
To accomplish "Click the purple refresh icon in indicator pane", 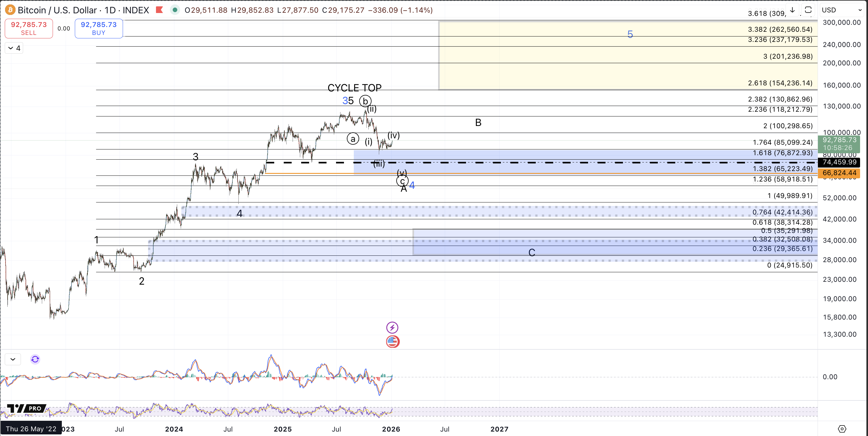I will coord(35,359).
